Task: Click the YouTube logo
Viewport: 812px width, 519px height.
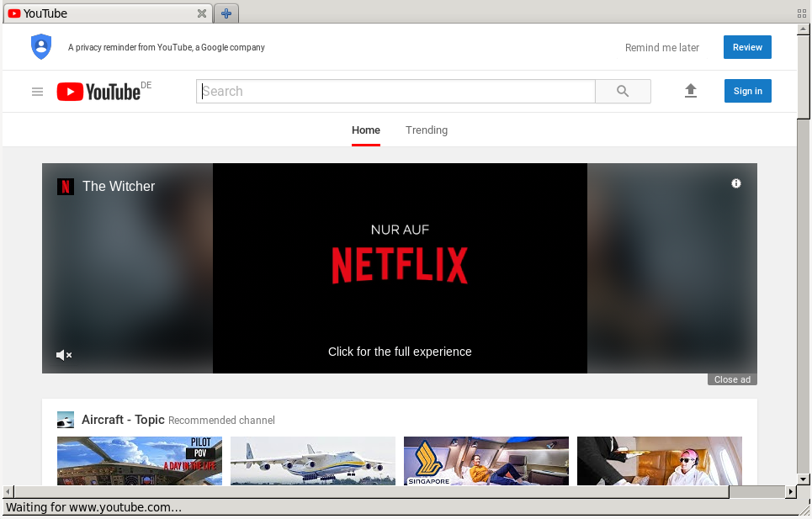Action: point(98,92)
